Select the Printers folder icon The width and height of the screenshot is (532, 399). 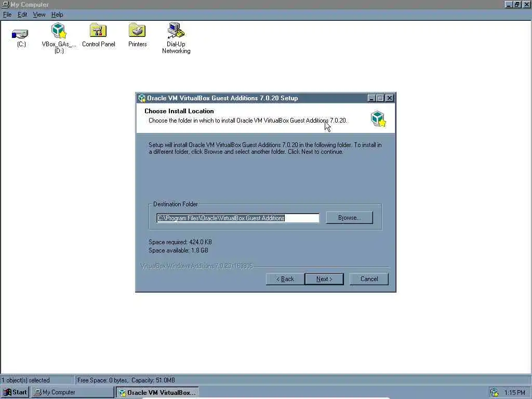pyautogui.click(x=137, y=30)
